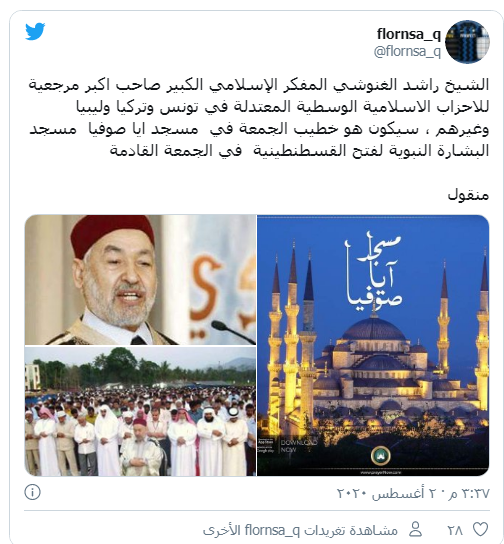The width and height of the screenshot is (504, 544).
Task: Open the @flornsa_q handle link
Action: [x=407, y=52]
